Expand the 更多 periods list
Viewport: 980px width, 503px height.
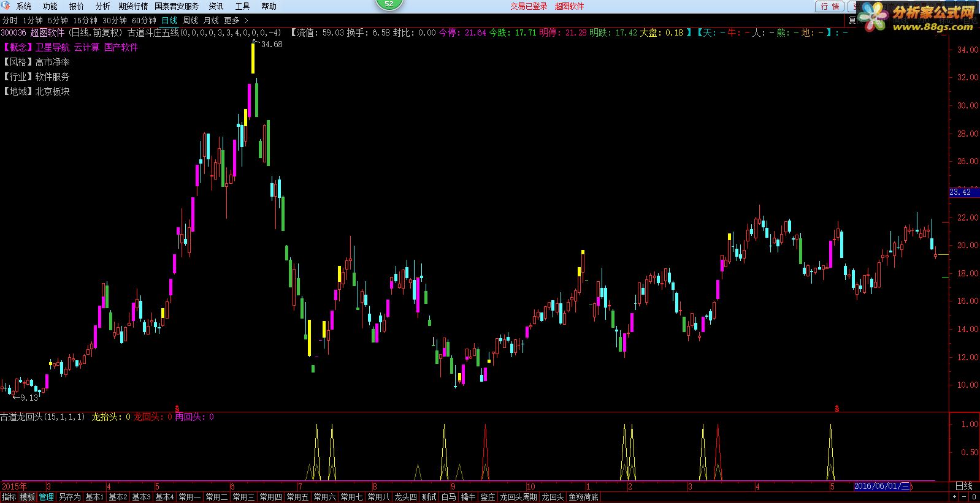click(x=236, y=20)
